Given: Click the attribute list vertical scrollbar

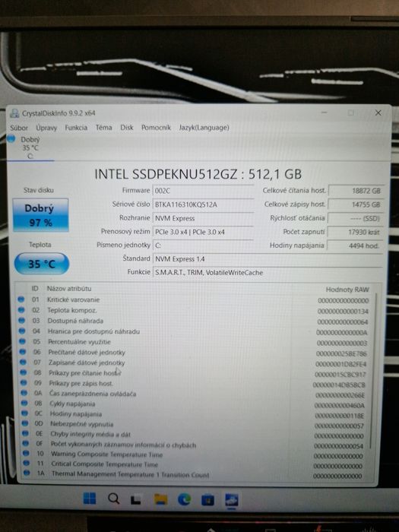Looking at the screenshot, I should (372, 370).
